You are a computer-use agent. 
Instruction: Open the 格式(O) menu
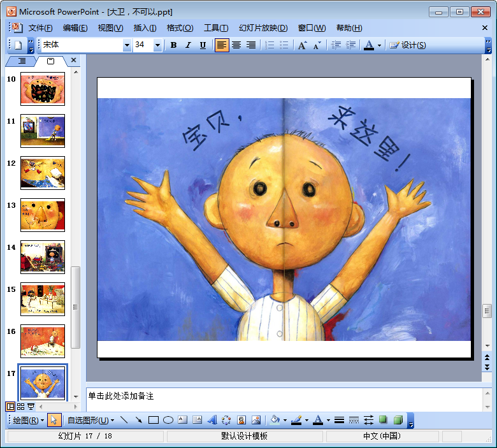(x=180, y=28)
